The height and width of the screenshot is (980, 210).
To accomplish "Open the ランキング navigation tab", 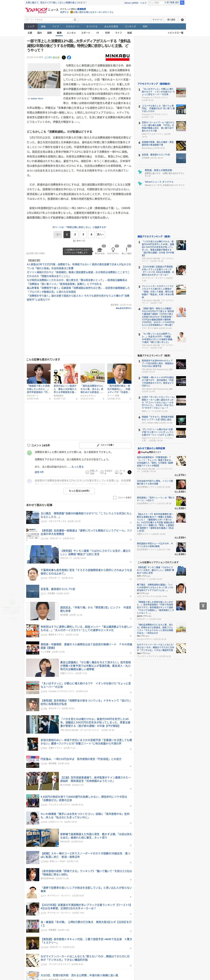I will [130, 27].
